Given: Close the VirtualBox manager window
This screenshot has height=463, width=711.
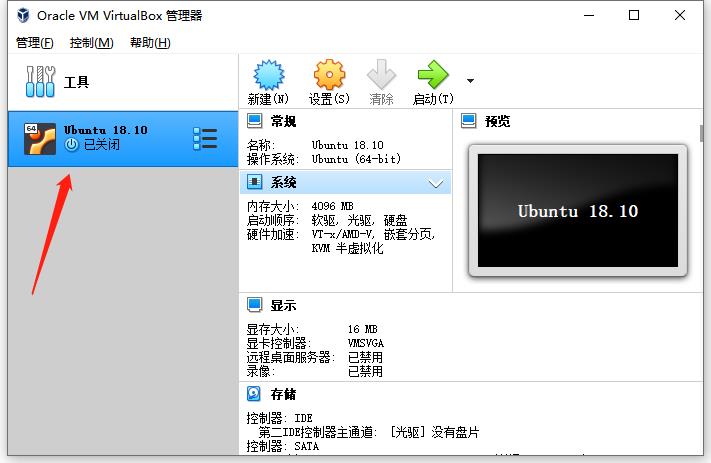Looking at the screenshot, I should pyautogui.click(x=680, y=15).
